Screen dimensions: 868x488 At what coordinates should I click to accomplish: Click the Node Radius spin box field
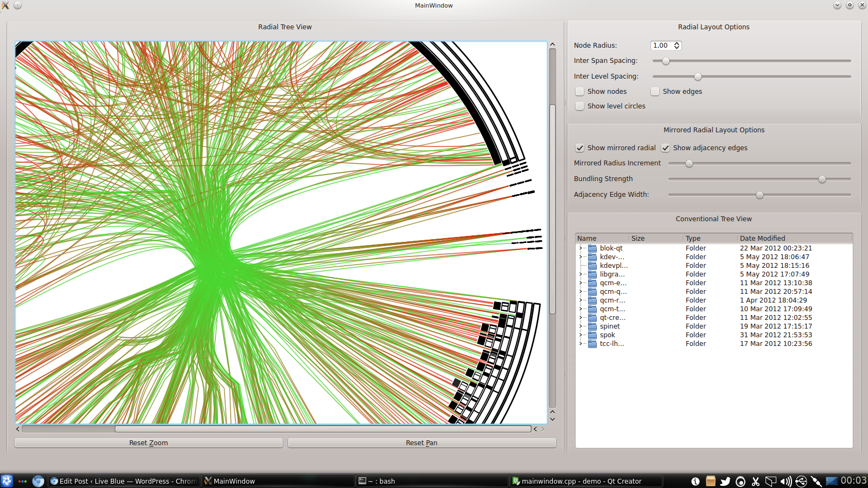pos(661,46)
